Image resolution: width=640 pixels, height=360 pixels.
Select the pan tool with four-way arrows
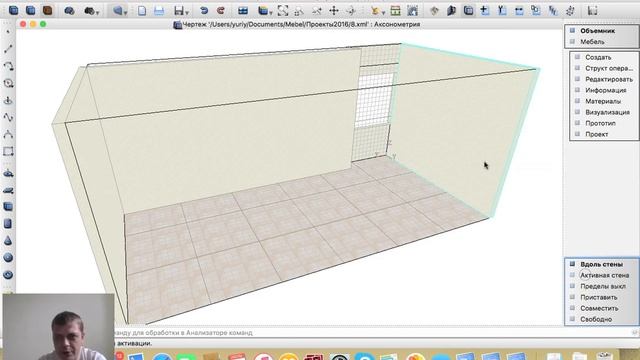pos(334,11)
